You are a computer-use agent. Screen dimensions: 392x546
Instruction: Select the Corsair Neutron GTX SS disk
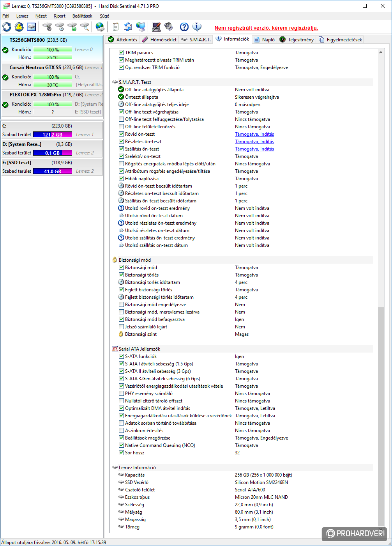pos(52,76)
